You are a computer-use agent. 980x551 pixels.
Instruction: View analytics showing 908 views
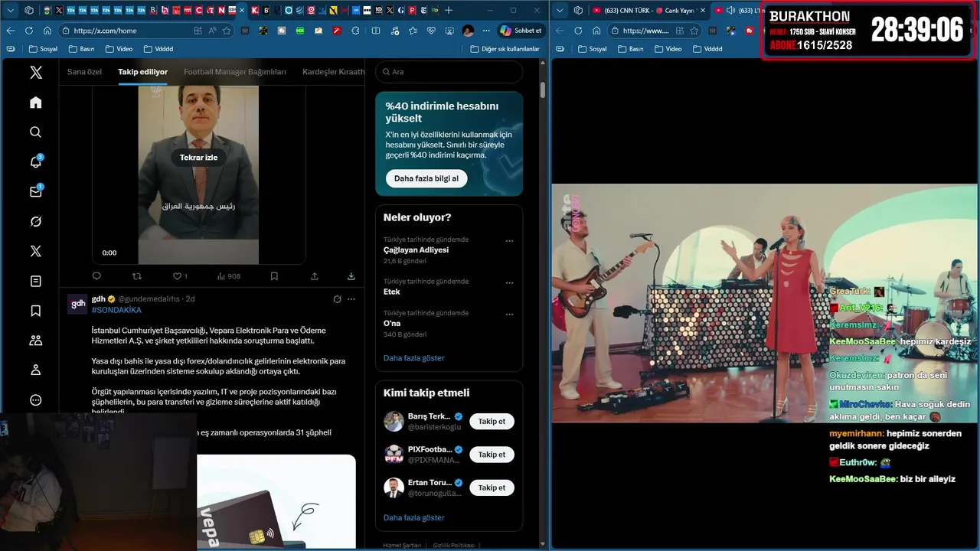tap(229, 276)
